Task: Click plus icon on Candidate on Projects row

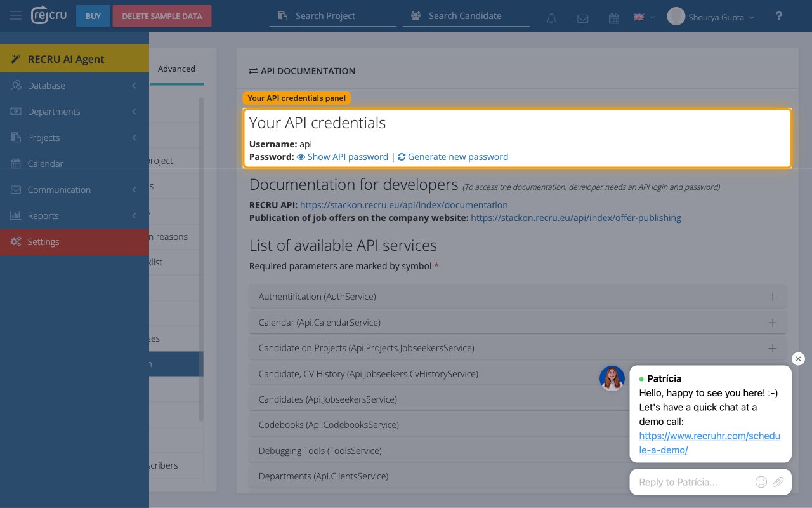Action: point(773,348)
